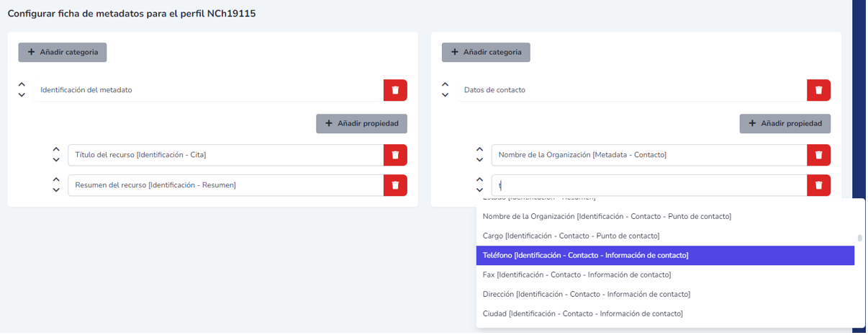
Task: Delete the Identificación del metadato category
Action: pyautogui.click(x=395, y=90)
